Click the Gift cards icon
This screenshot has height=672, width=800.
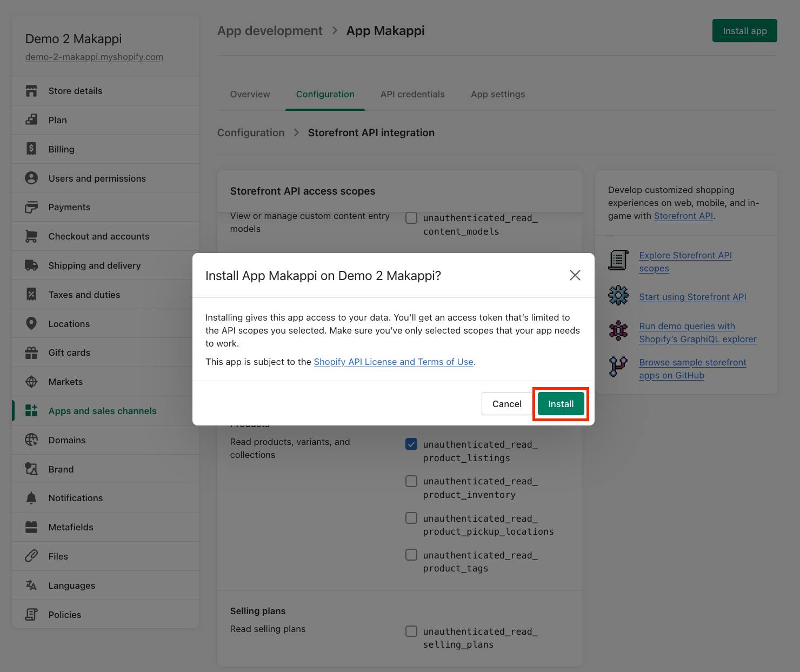point(31,352)
